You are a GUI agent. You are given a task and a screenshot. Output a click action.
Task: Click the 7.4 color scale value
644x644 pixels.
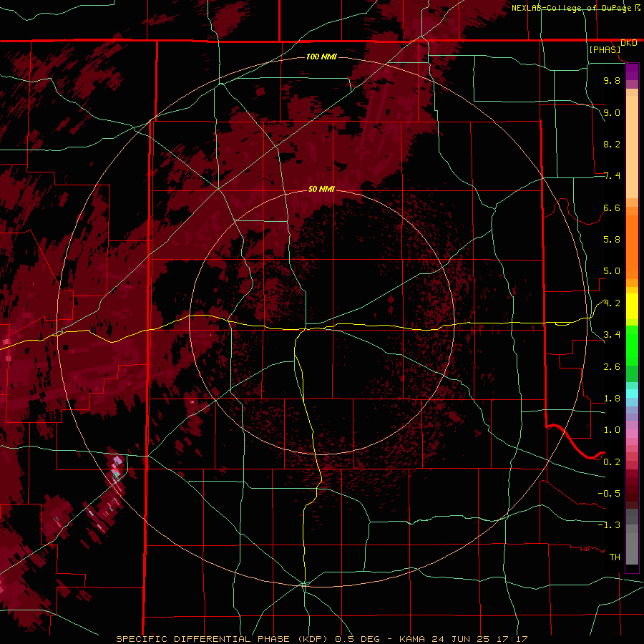tap(612, 176)
